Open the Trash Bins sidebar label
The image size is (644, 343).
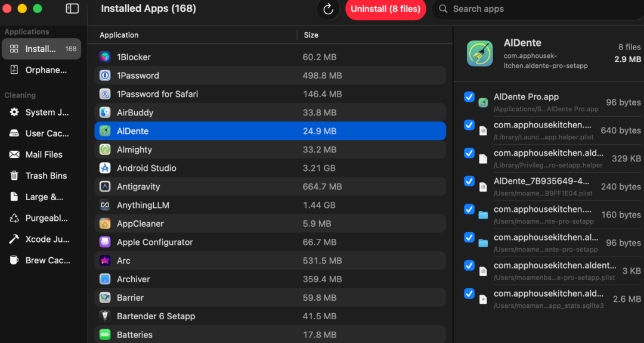[46, 176]
